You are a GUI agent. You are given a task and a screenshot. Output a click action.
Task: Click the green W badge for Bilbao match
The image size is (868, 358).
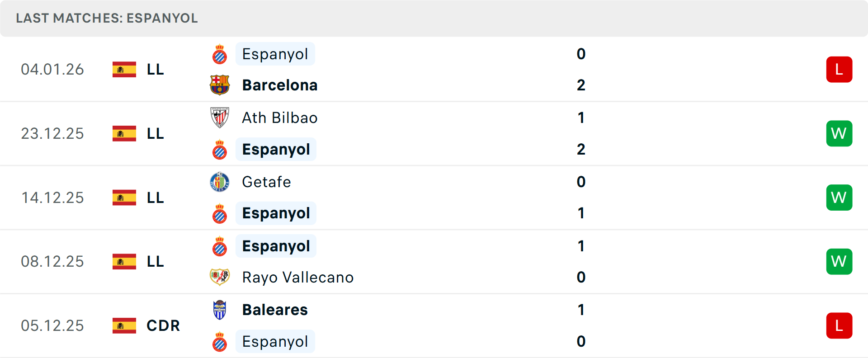click(x=839, y=133)
